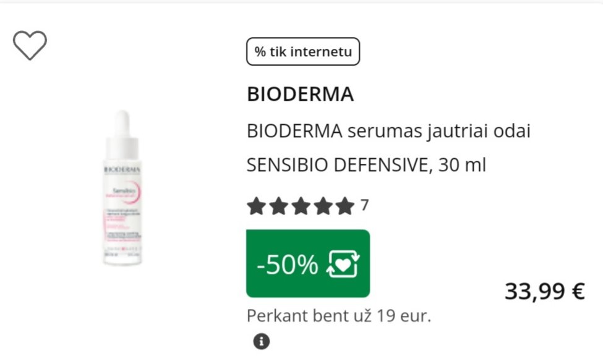Screen dimensions: 603x364
Task: Click the BIODERMA logo on bottle
Action: (x=122, y=169)
